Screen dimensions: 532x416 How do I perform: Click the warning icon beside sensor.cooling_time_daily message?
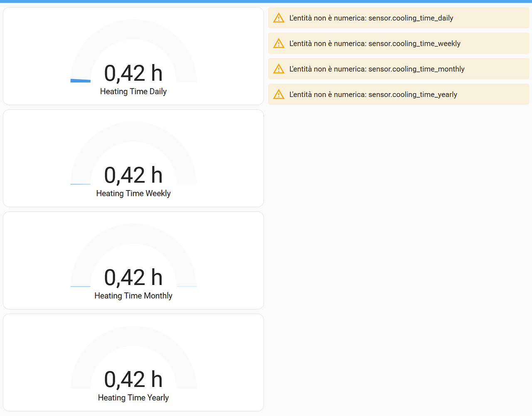[278, 17]
